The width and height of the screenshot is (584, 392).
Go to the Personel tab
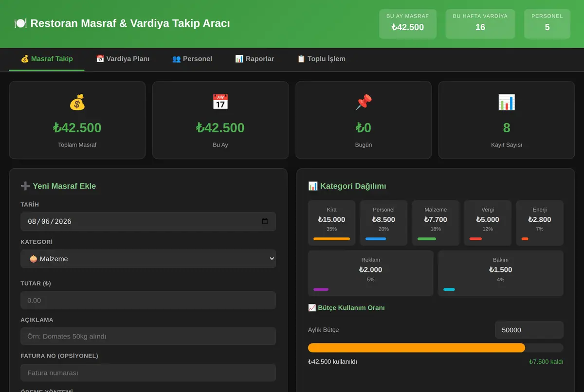tap(192, 59)
